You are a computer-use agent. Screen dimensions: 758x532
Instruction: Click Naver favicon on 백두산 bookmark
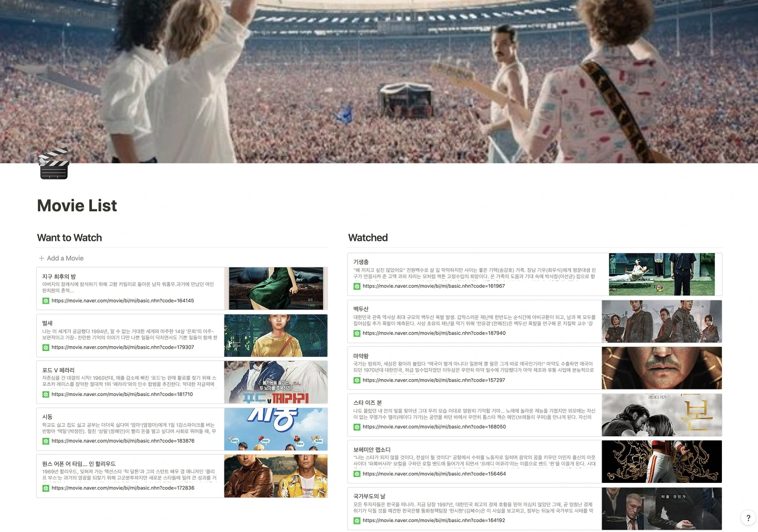coord(356,333)
